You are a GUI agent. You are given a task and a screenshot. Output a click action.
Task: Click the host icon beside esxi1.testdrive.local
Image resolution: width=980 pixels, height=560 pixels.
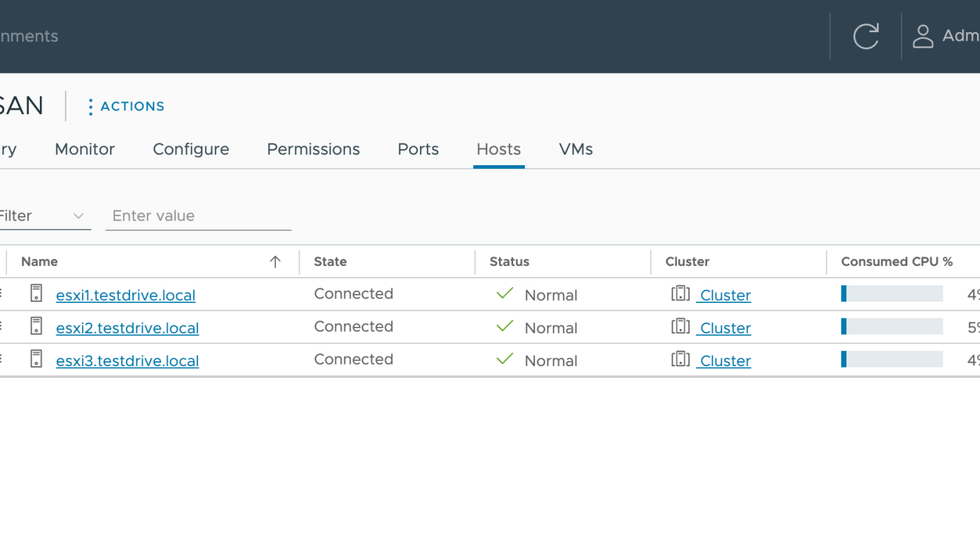tap(36, 293)
